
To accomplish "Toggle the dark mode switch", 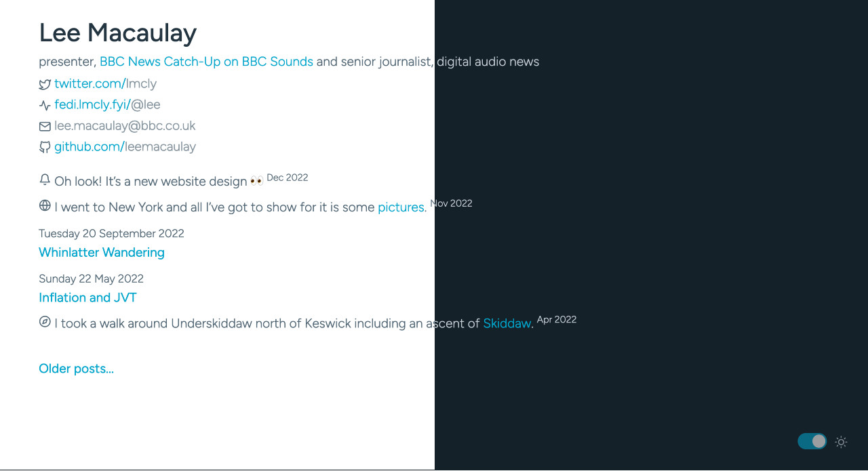I will [x=812, y=441].
